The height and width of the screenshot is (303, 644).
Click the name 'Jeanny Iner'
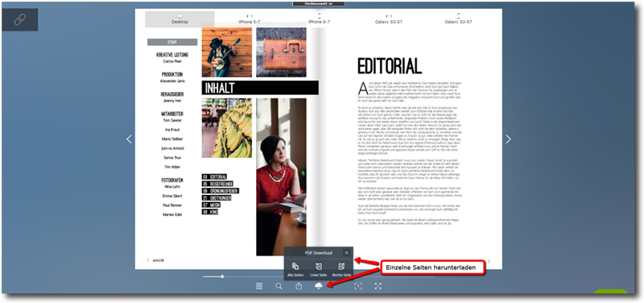click(172, 101)
